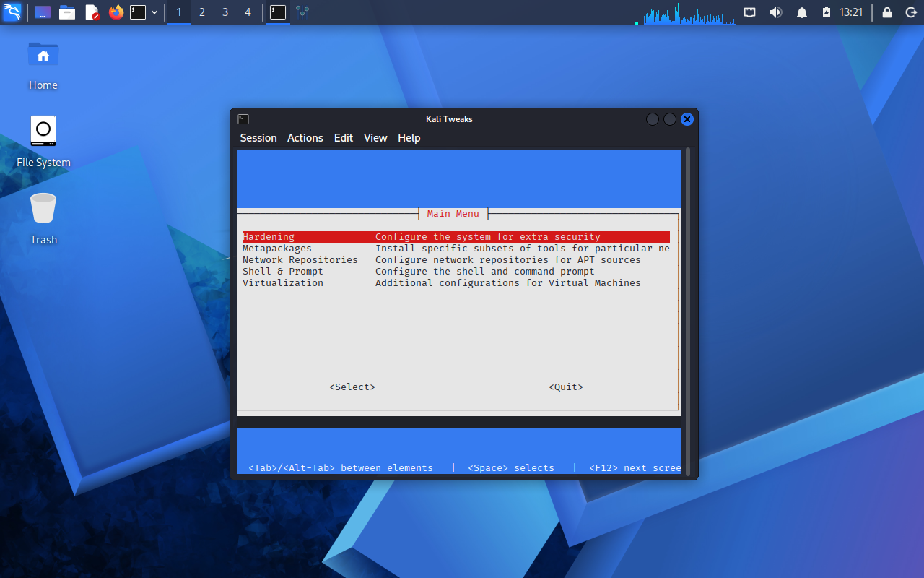Open the Kali applications menu

12,12
